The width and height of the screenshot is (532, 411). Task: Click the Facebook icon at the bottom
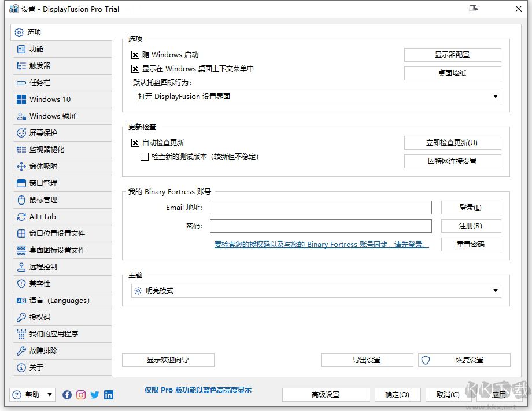(x=66, y=395)
